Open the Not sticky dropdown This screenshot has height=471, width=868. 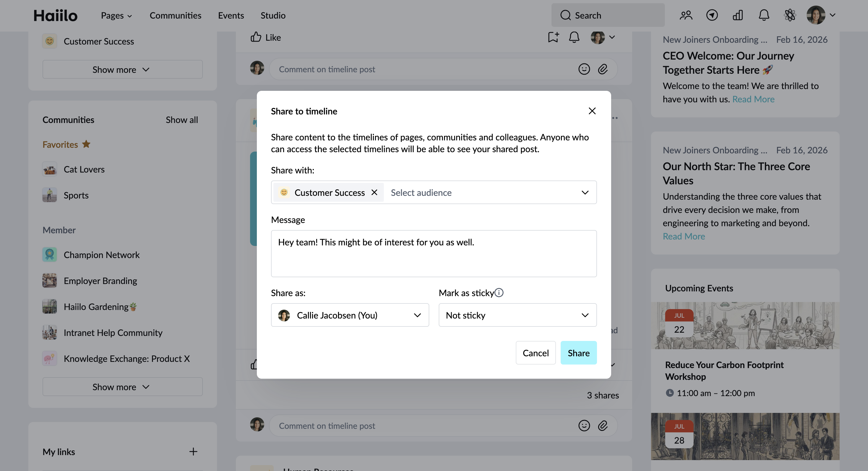[518, 315]
